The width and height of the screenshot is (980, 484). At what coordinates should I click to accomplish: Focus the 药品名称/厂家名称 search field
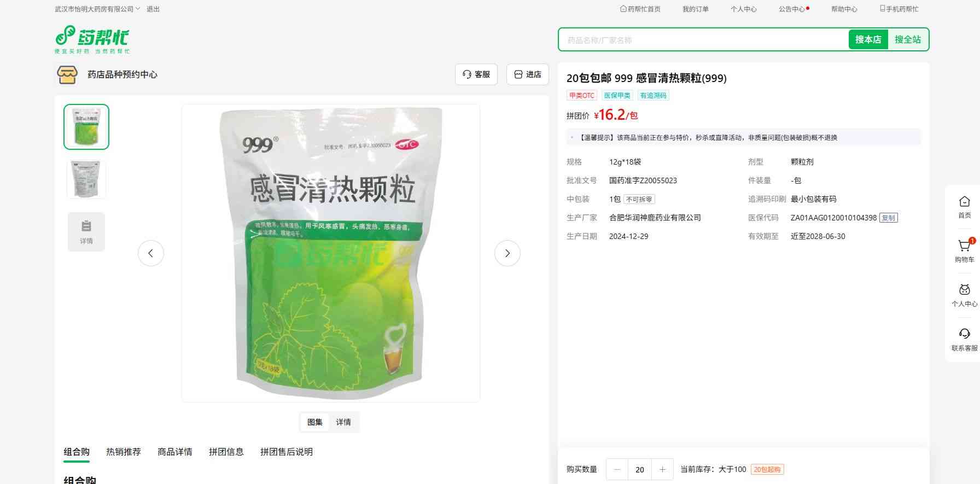[703, 40]
